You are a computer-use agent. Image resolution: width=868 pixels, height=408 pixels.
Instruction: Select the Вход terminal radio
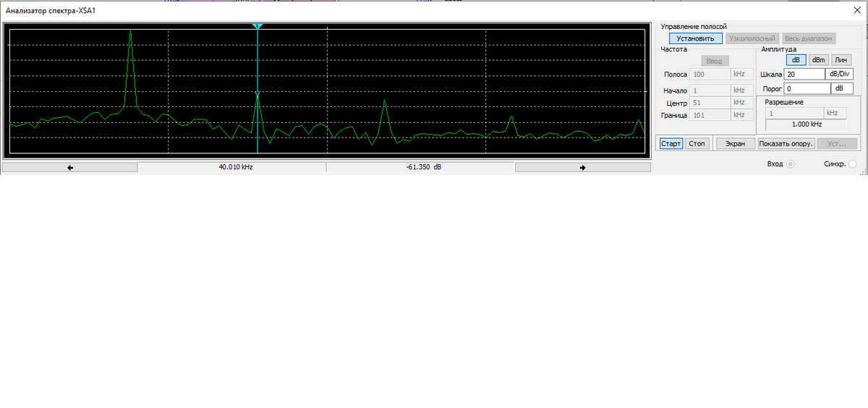click(x=790, y=164)
